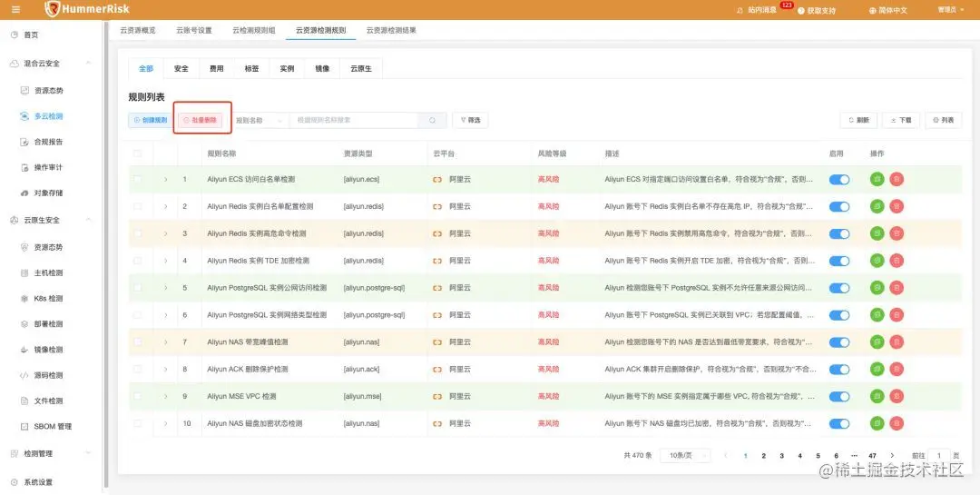Open the 10条/页 page size dropdown
Viewport: 980px width, 495px height.
click(685, 456)
